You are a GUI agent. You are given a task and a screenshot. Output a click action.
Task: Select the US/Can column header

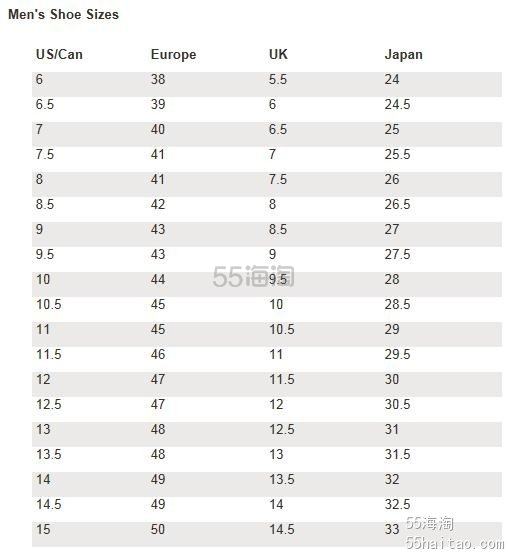(59, 55)
